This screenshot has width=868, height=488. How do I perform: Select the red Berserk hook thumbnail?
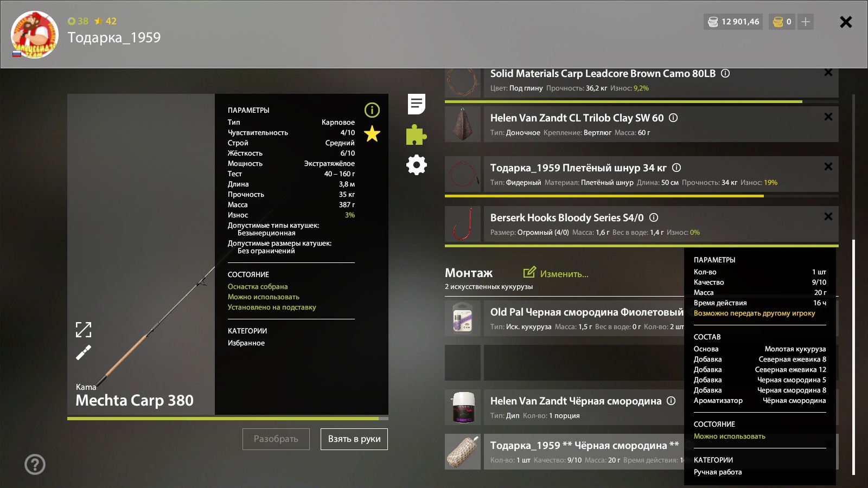coord(463,224)
